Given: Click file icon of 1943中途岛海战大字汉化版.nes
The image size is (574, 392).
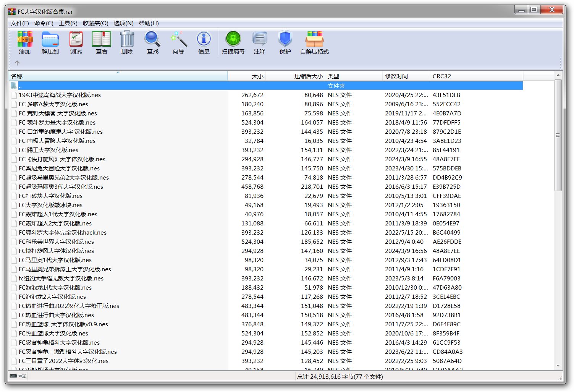Looking at the screenshot, I should (14, 95).
